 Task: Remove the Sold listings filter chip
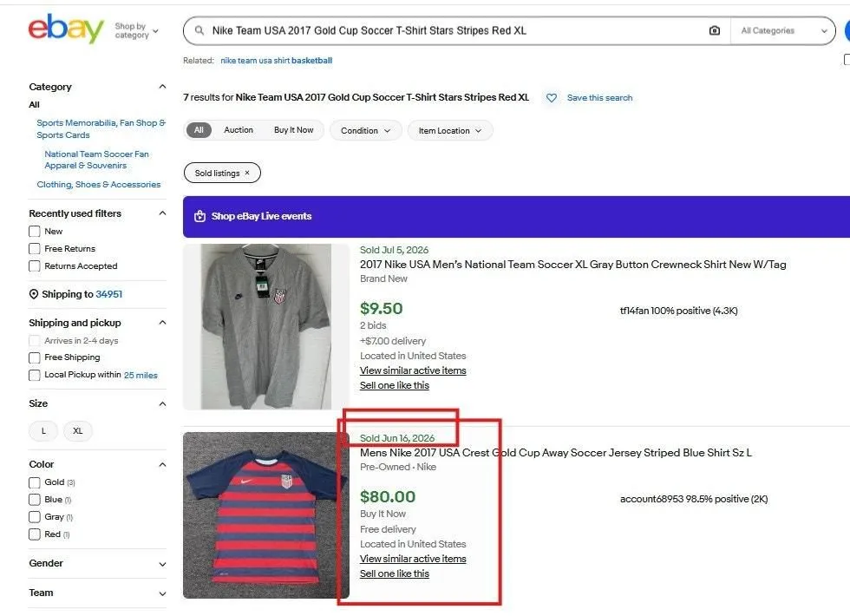click(x=247, y=173)
